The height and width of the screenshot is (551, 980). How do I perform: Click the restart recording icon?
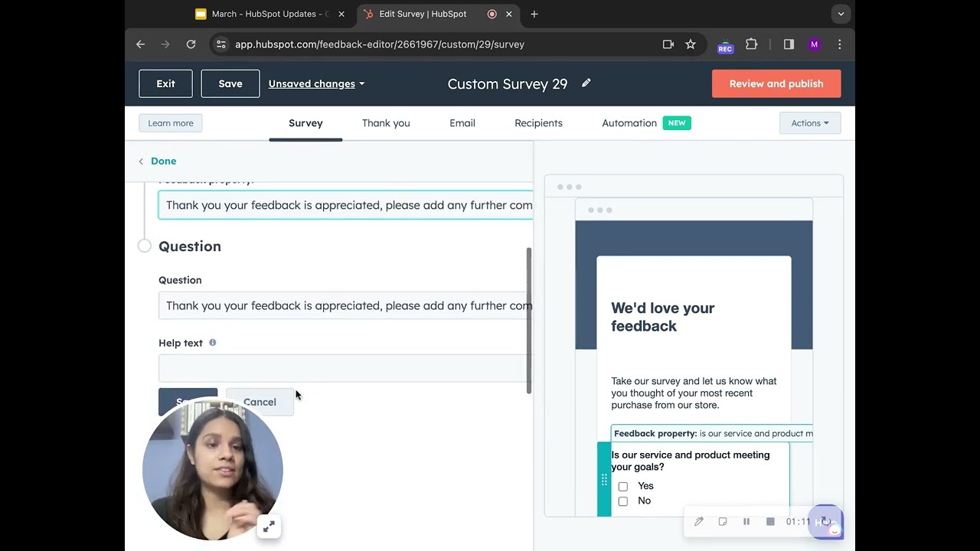(x=825, y=521)
